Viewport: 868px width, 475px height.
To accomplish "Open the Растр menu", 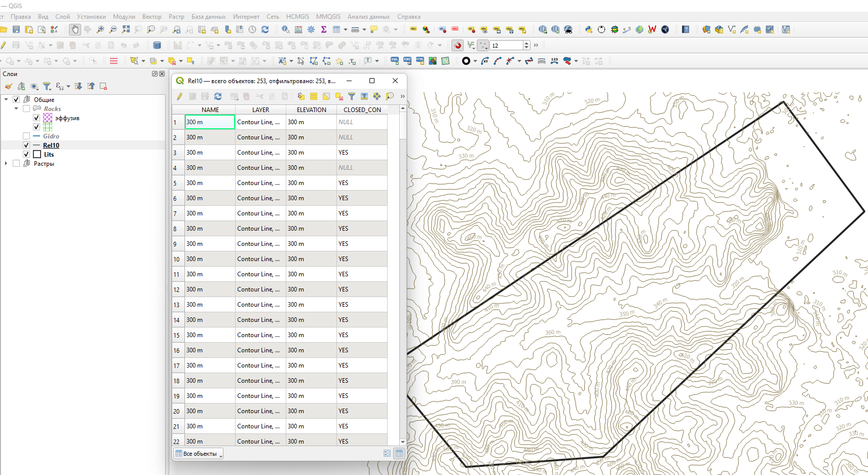I will click(176, 17).
